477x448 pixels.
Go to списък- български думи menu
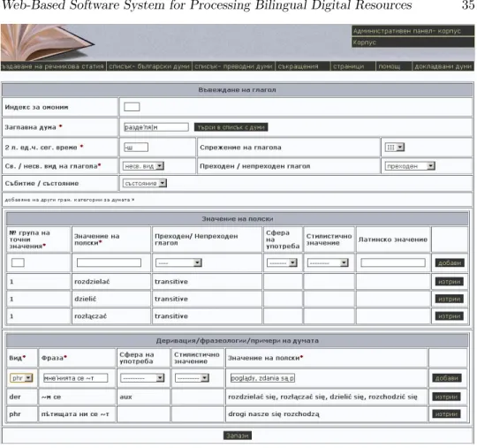tap(149, 66)
